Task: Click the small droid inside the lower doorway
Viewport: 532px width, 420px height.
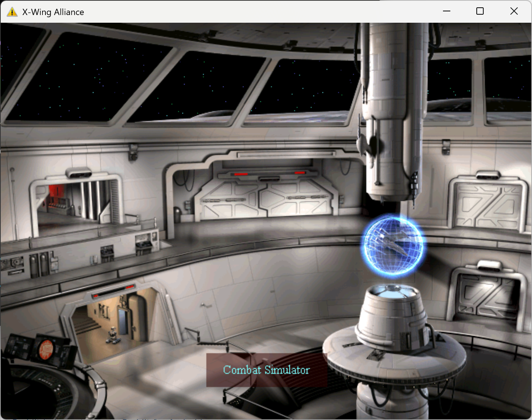Action: (112, 335)
